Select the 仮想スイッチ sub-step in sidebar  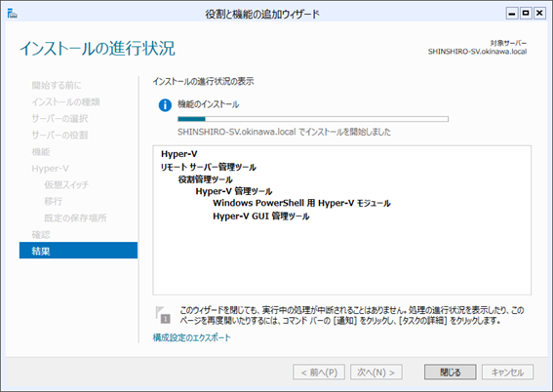click(x=66, y=184)
